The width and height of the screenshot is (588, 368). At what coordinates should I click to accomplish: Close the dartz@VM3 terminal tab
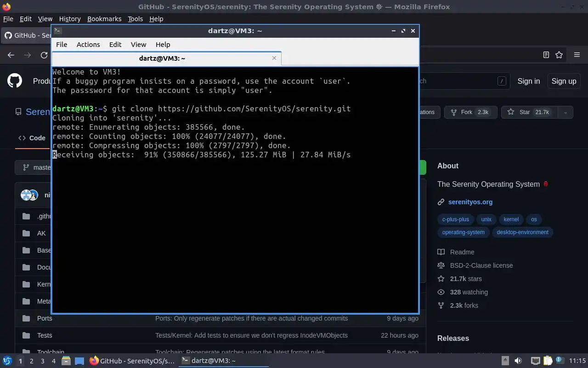coord(274,58)
